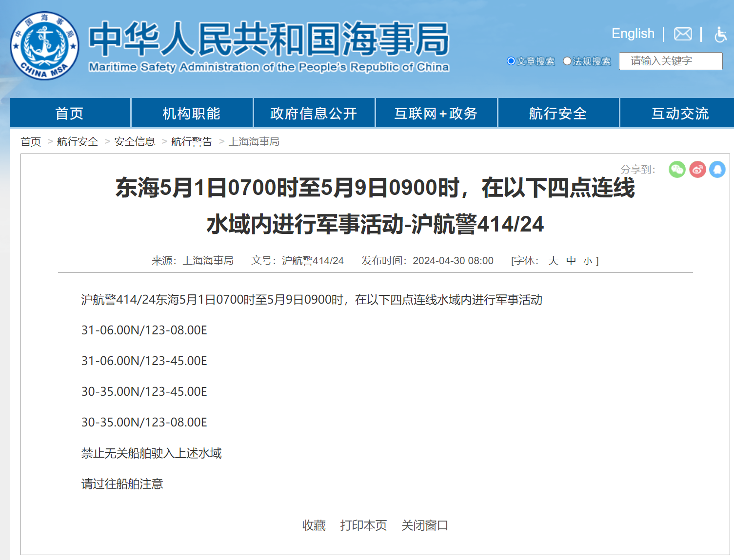Open the 机构职能 navigation menu
This screenshot has height=560, width=734.
pos(192,113)
